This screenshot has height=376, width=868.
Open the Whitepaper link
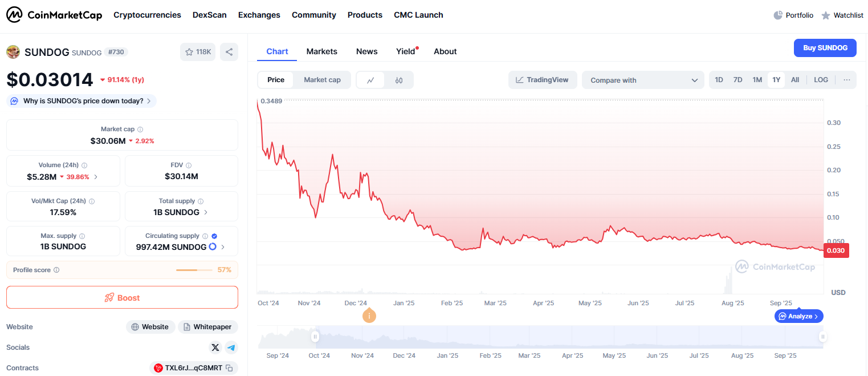point(207,327)
